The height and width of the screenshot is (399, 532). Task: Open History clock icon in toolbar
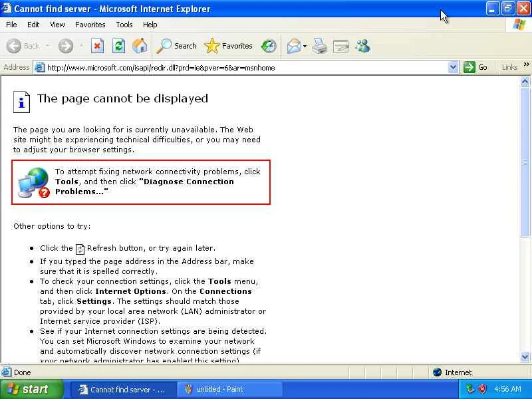[269, 46]
